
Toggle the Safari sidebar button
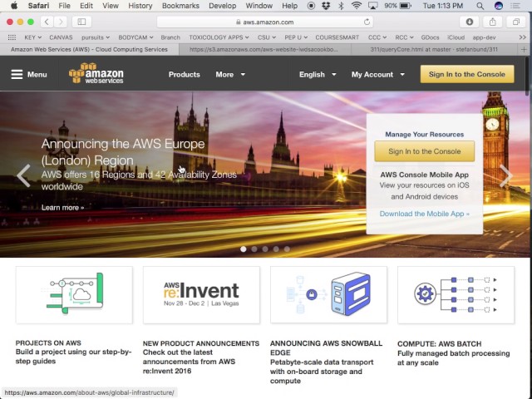pyautogui.click(x=81, y=22)
